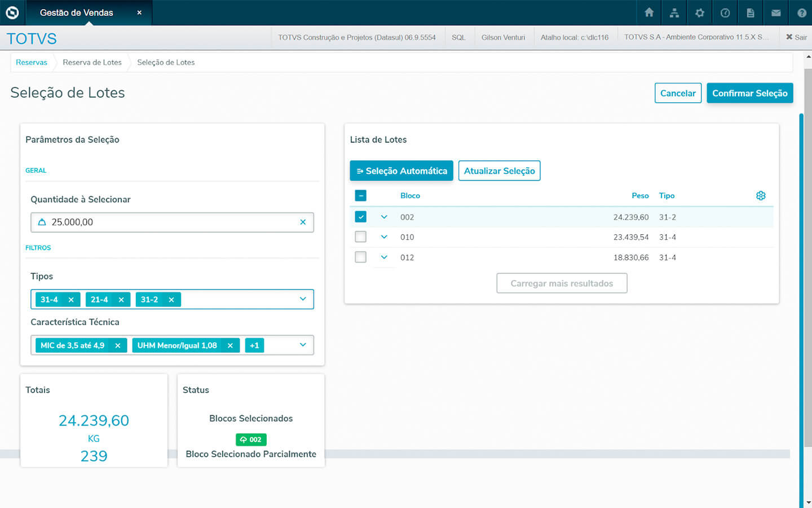Click the home icon in top bar
The width and height of the screenshot is (812, 508).
coord(649,12)
